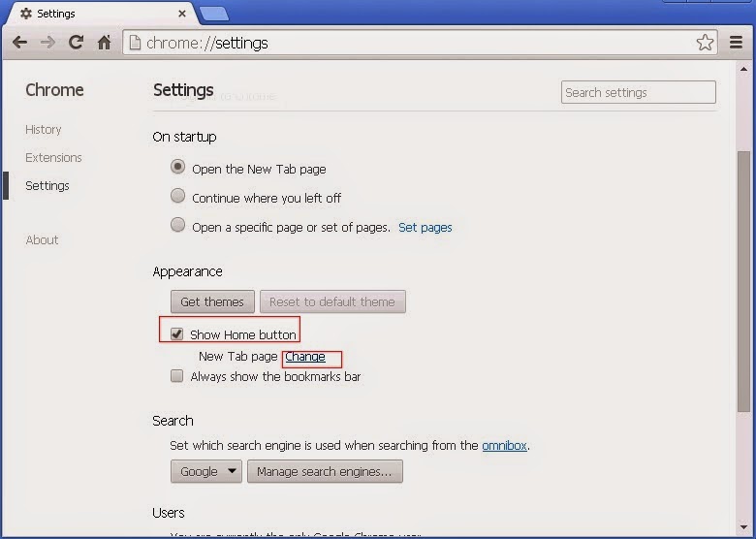
Task: Click the Chrome title in sidebar
Action: click(x=54, y=90)
